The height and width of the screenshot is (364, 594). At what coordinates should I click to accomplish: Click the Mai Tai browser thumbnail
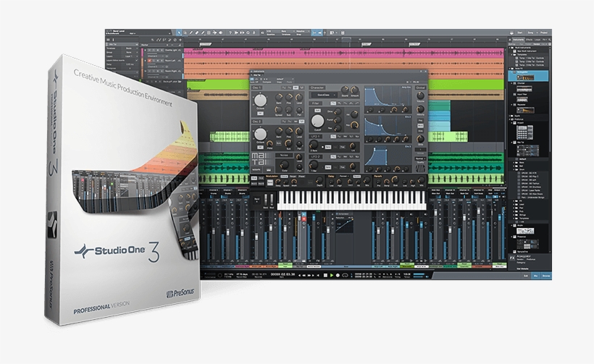pos(527,151)
